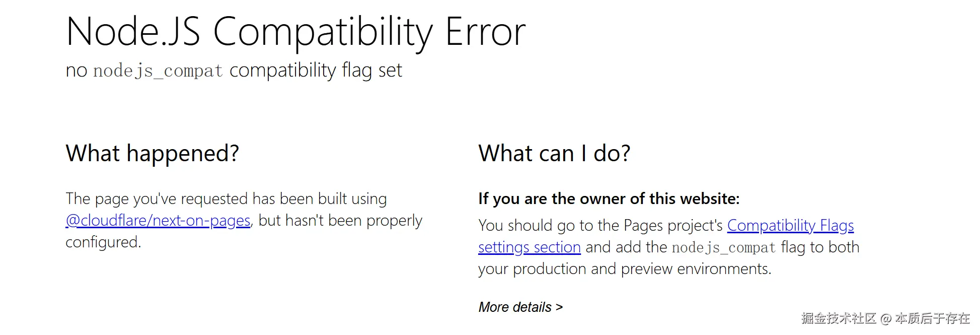Follow the Compatibility Flags link
The height and width of the screenshot is (335, 980).
[x=790, y=226]
